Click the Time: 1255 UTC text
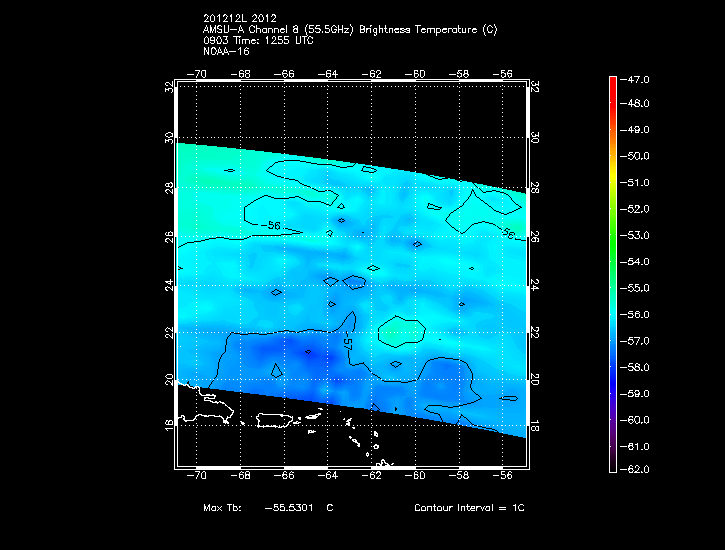 pyautogui.click(x=271, y=40)
